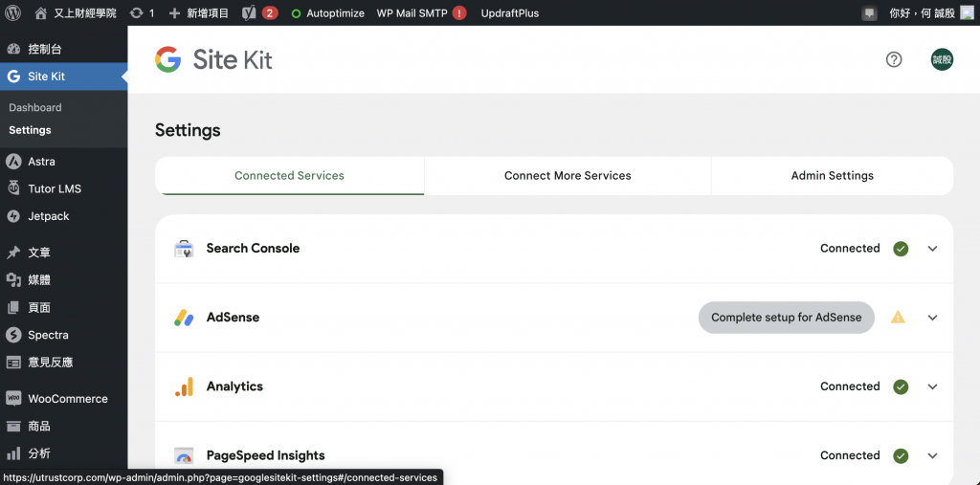Go to Site Kit Dashboard submenu

click(35, 107)
